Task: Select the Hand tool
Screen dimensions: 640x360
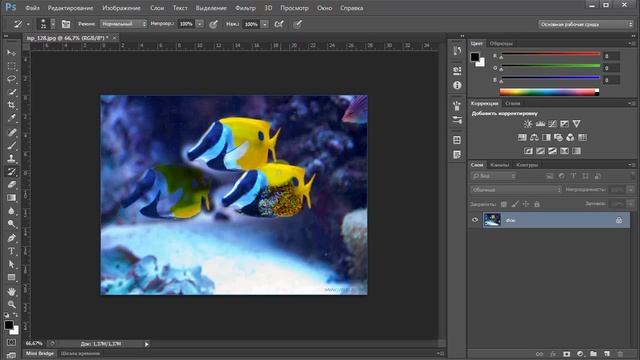Action: 11,291
